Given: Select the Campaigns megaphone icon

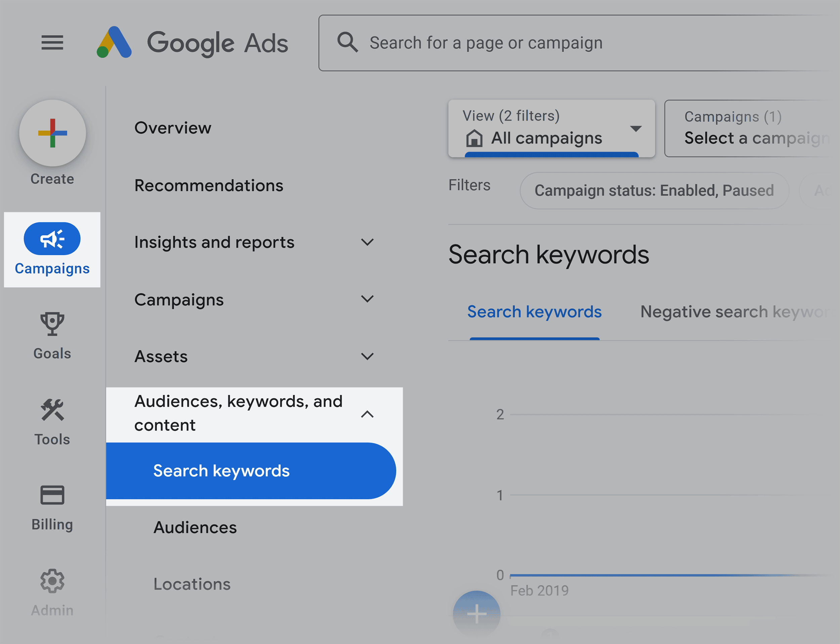Looking at the screenshot, I should click(x=52, y=238).
